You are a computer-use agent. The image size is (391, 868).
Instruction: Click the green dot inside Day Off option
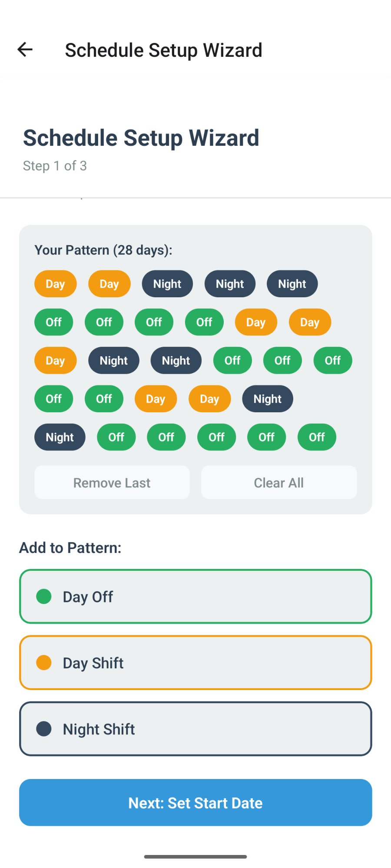(43, 597)
